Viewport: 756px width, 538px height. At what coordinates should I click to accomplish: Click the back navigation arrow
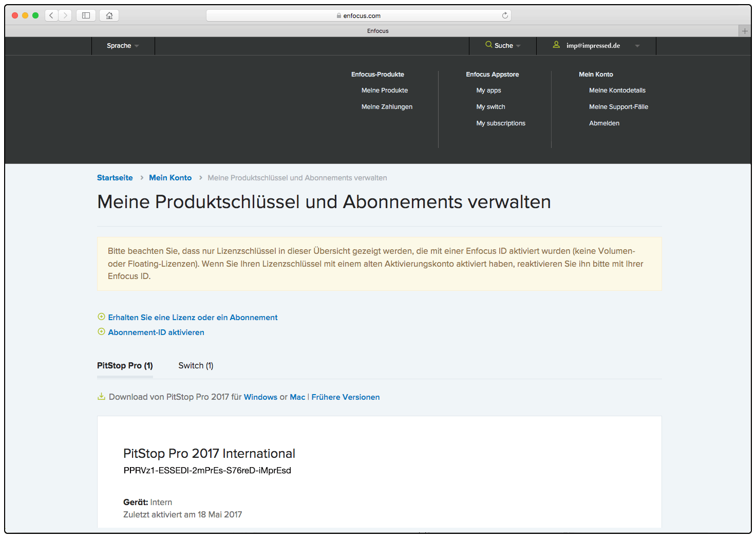click(51, 15)
